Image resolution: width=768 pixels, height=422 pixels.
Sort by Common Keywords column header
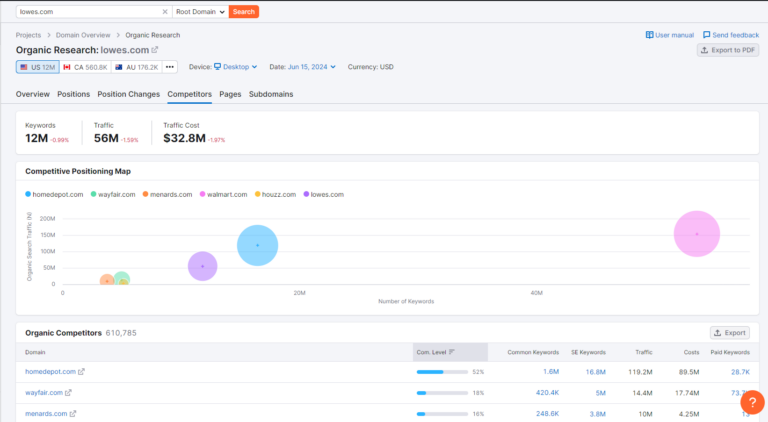point(533,352)
